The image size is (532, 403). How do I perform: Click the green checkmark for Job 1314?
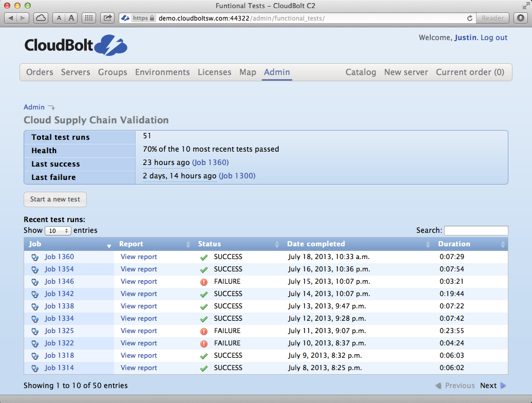click(x=204, y=369)
